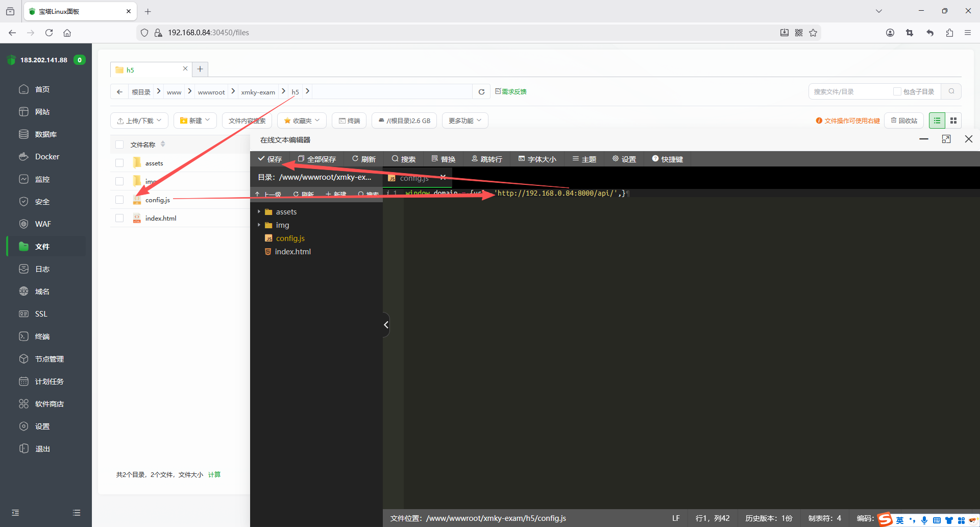Refresh directory using path bar refresh icon
Viewport: 980px width, 527px height.
tap(481, 92)
